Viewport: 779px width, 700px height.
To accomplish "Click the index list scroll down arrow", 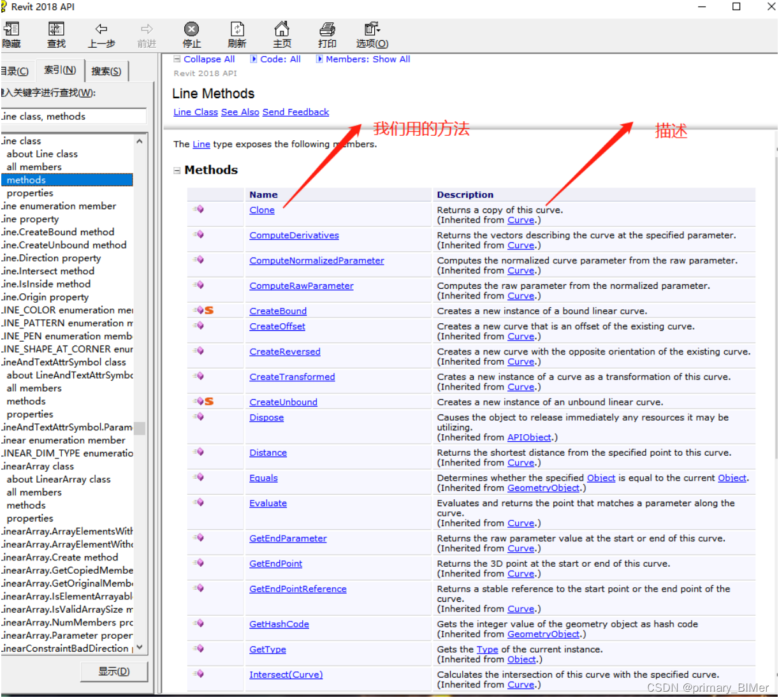I will click(140, 648).
